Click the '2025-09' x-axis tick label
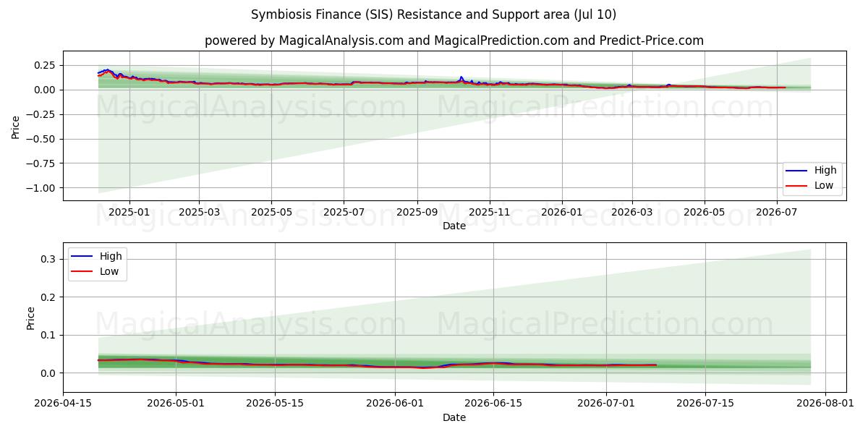The height and width of the screenshot is (434, 868). [x=417, y=212]
